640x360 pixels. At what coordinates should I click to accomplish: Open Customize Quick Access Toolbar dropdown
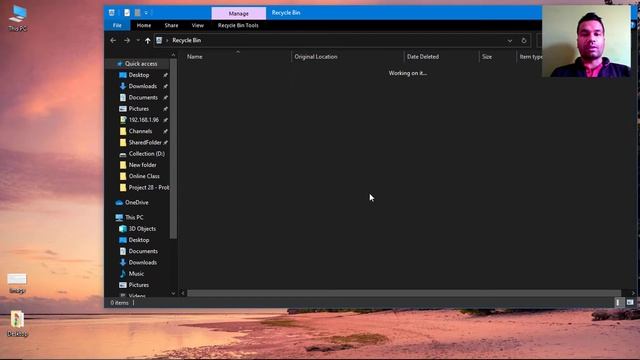146,13
